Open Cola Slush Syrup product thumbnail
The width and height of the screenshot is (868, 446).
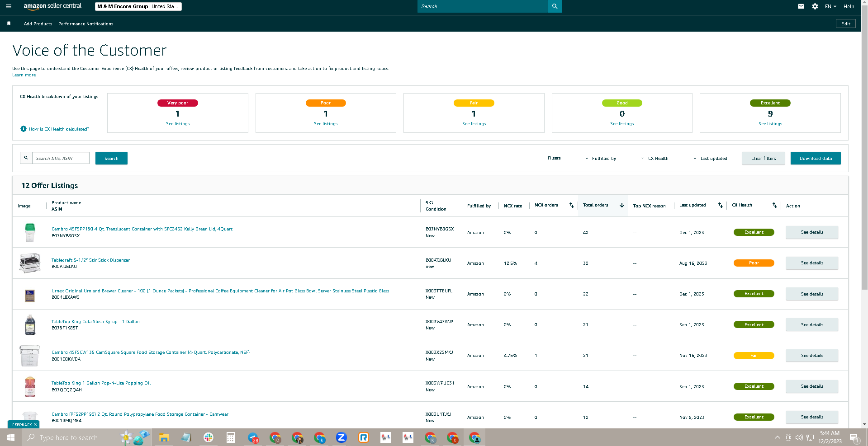pyautogui.click(x=30, y=324)
